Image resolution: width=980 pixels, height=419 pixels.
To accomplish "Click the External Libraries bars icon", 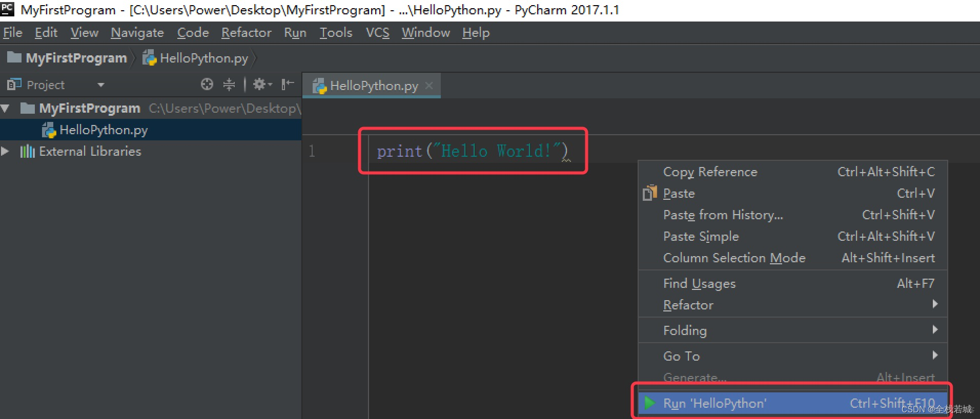I will [x=27, y=152].
